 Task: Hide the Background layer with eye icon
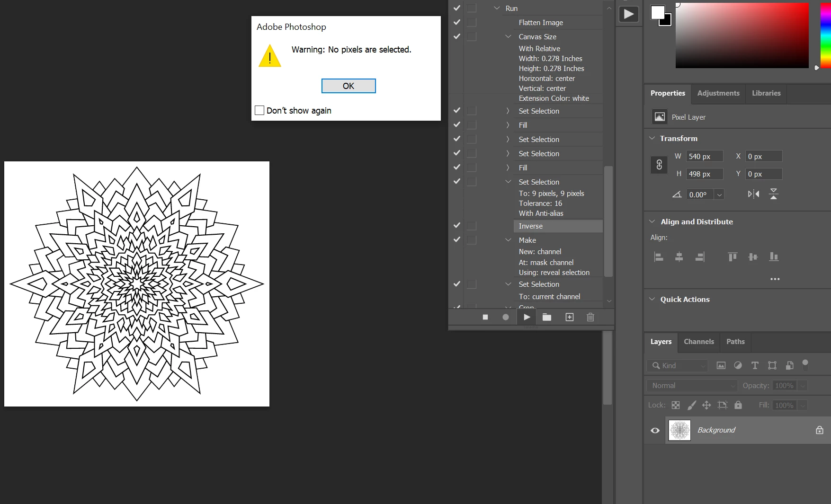(x=655, y=430)
